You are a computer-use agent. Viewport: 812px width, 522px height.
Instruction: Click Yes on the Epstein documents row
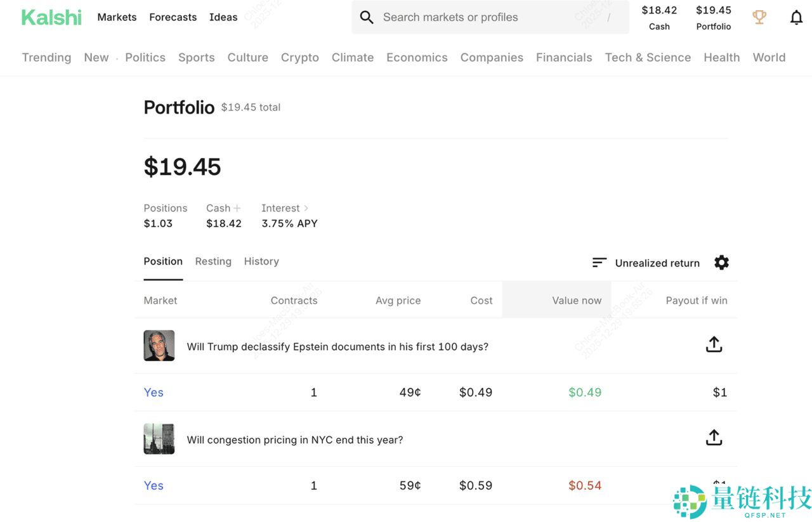click(154, 393)
